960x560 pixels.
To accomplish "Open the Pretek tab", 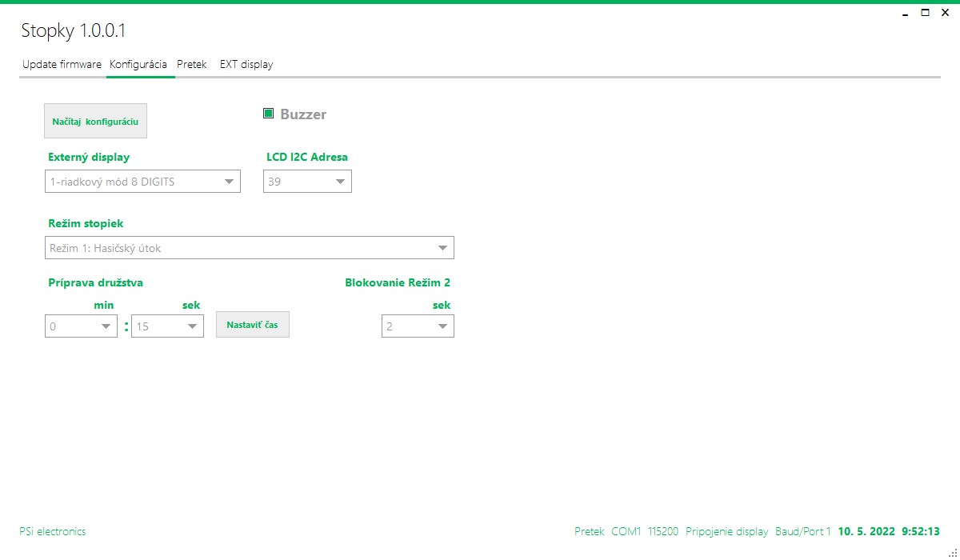I will 192,64.
